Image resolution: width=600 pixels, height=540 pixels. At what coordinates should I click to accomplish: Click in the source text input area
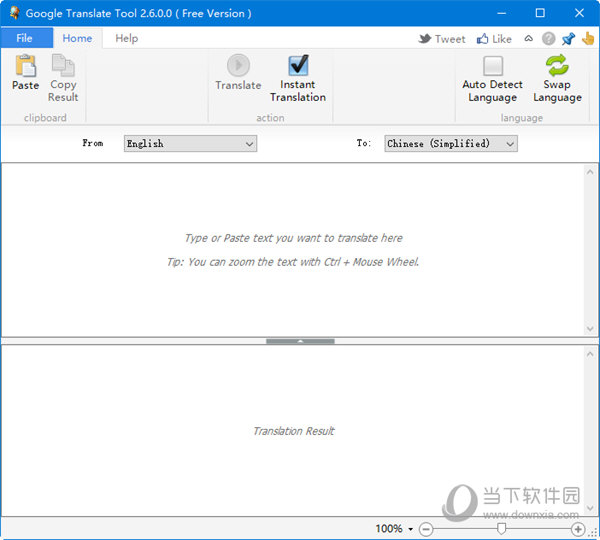point(293,250)
